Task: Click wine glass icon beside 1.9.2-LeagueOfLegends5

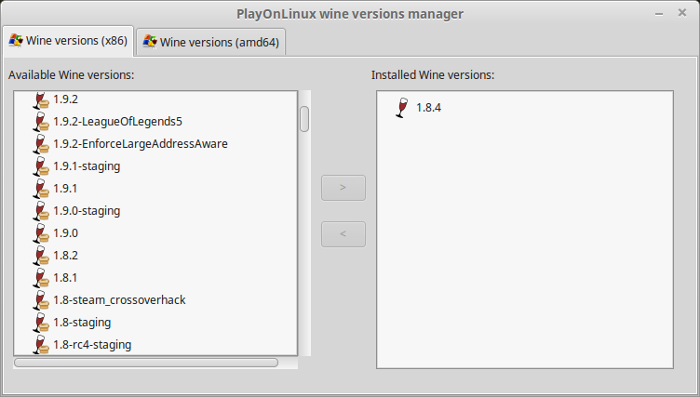Action: point(41,121)
